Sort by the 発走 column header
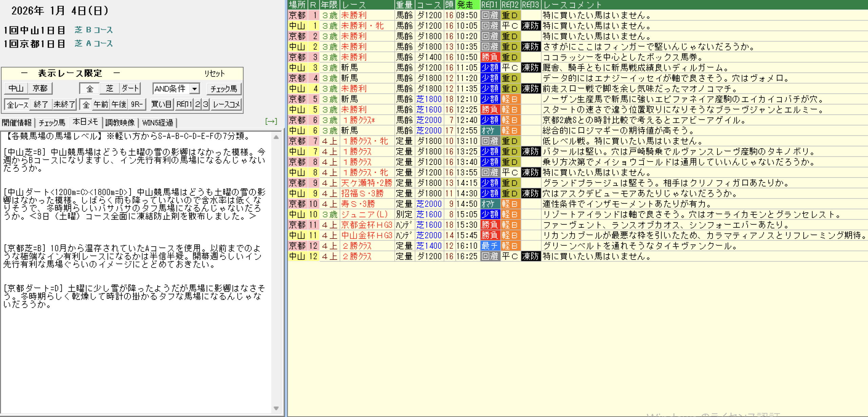 click(467, 5)
